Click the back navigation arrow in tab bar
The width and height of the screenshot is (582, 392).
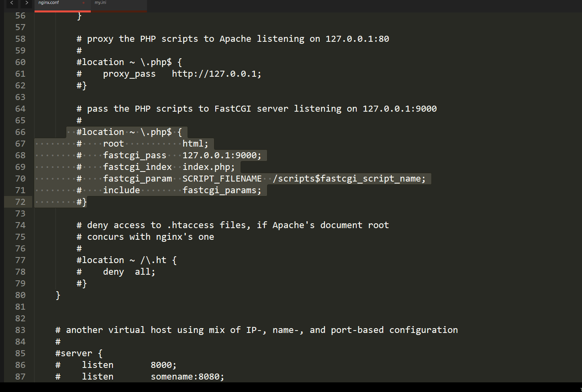12,3
